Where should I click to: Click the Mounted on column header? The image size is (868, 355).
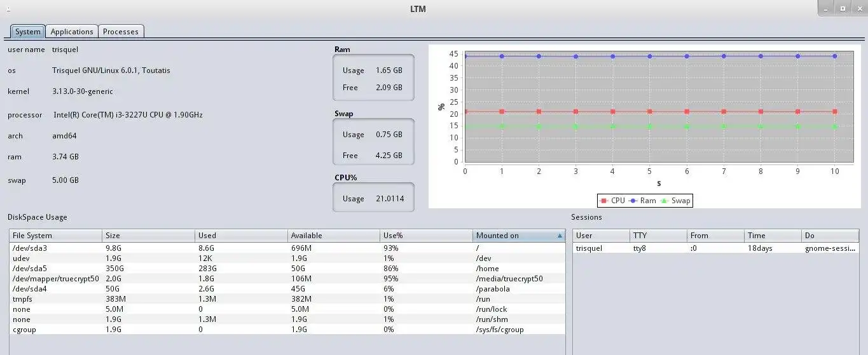tap(519, 236)
